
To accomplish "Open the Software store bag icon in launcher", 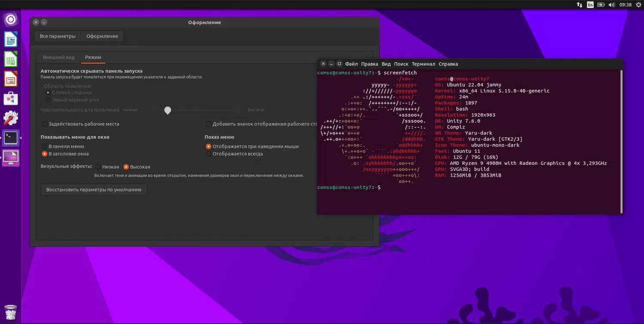I will pos(11,98).
